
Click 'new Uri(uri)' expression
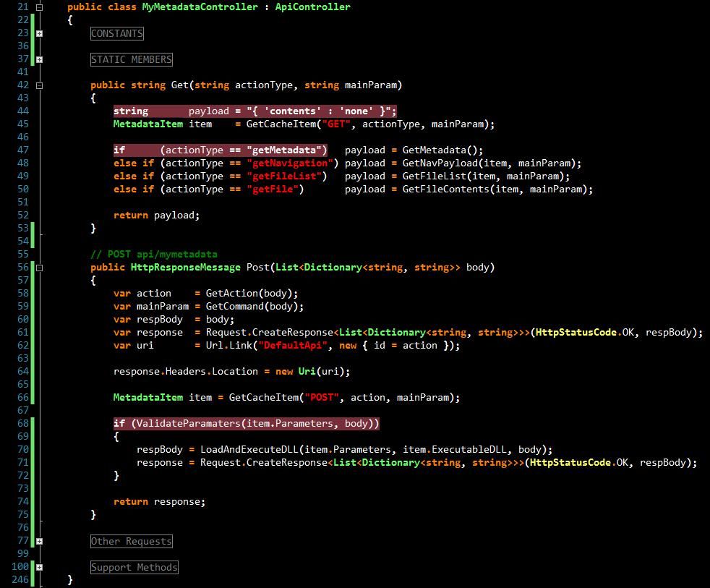point(309,372)
